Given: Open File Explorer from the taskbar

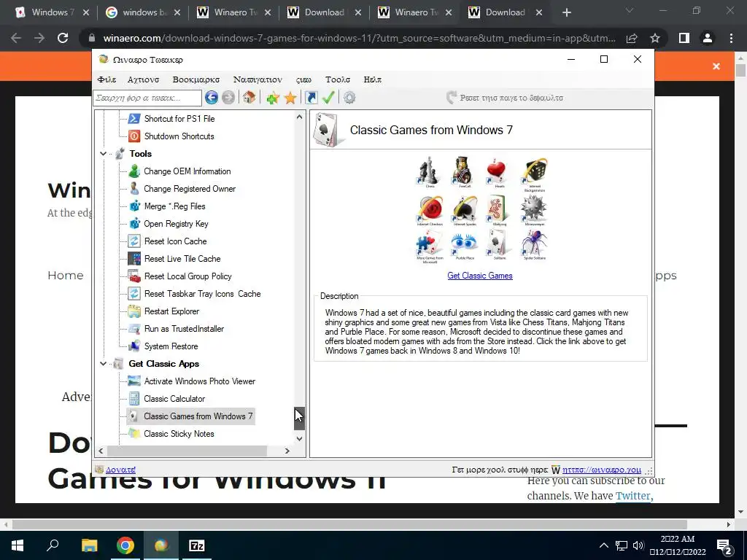Looking at the screenshot, I should (x=89, y=545).
